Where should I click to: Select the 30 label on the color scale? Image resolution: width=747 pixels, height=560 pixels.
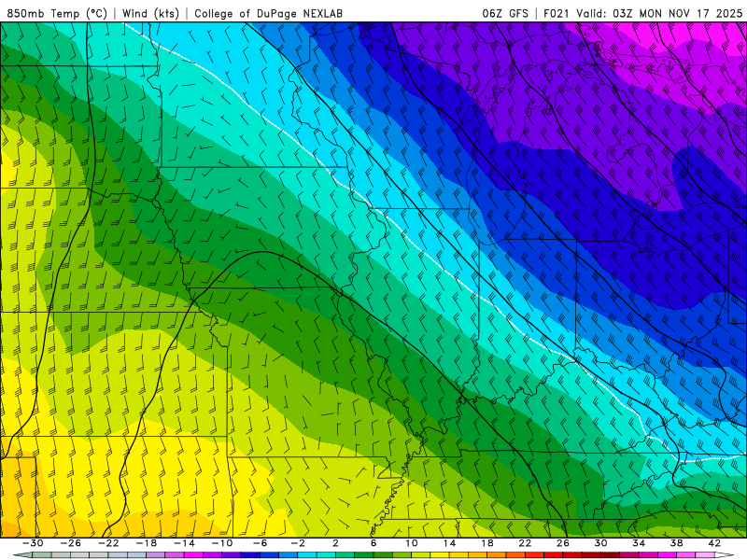[x=600, y=543]
